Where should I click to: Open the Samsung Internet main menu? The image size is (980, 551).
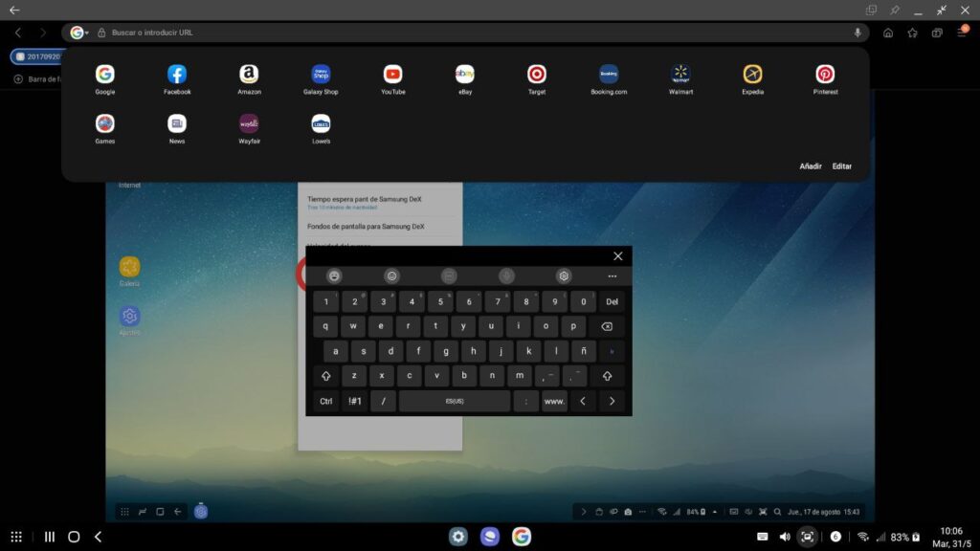[962, 32]
